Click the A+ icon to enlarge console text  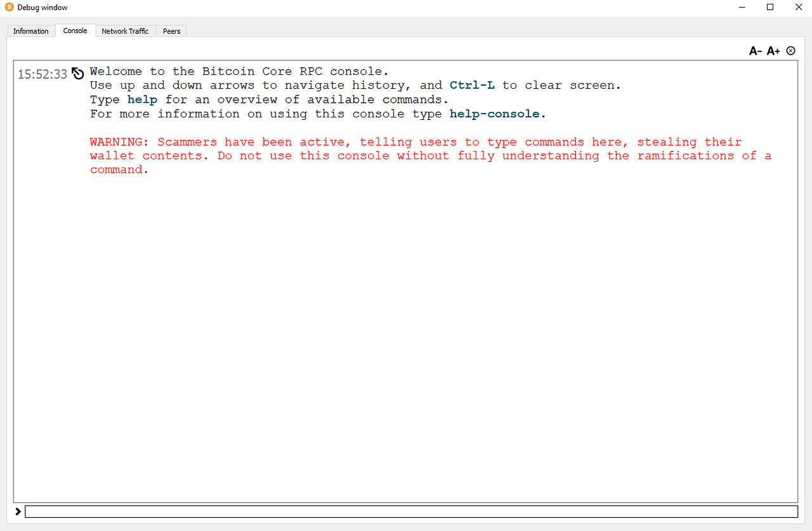[773, 50]
